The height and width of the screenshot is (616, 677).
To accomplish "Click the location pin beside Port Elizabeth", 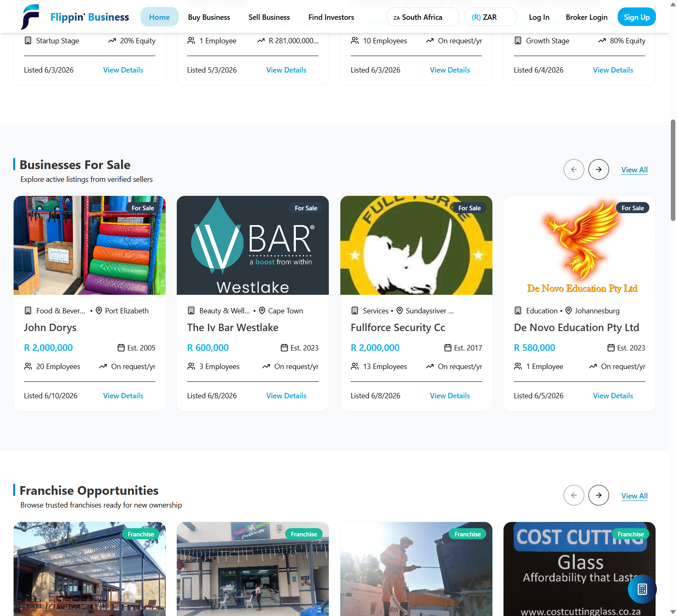I will [x=99, y=310].
